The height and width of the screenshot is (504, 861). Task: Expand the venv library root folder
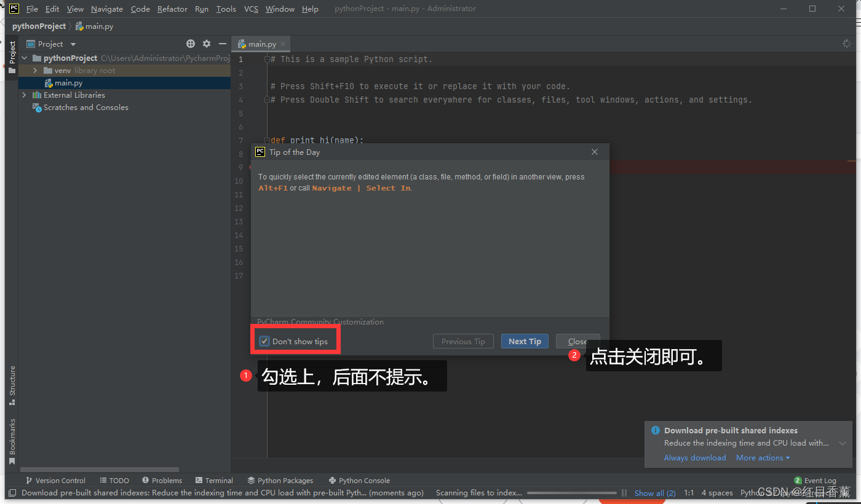point(36,70)
